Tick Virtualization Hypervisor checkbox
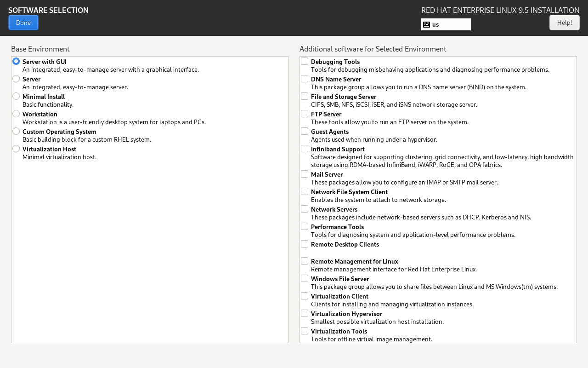 pos(305,313)
